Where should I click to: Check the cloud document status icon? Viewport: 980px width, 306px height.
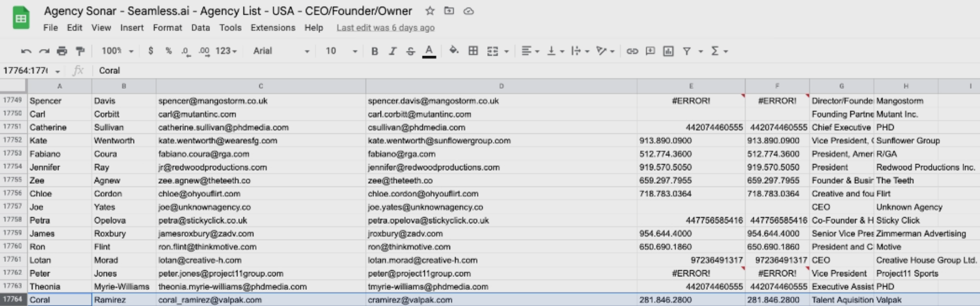point(469,11)
